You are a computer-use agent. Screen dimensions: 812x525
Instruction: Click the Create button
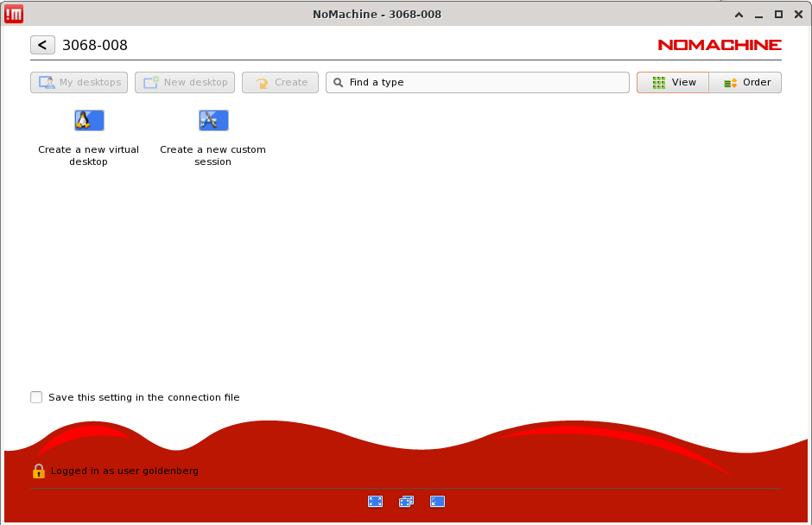click(280, 82)
